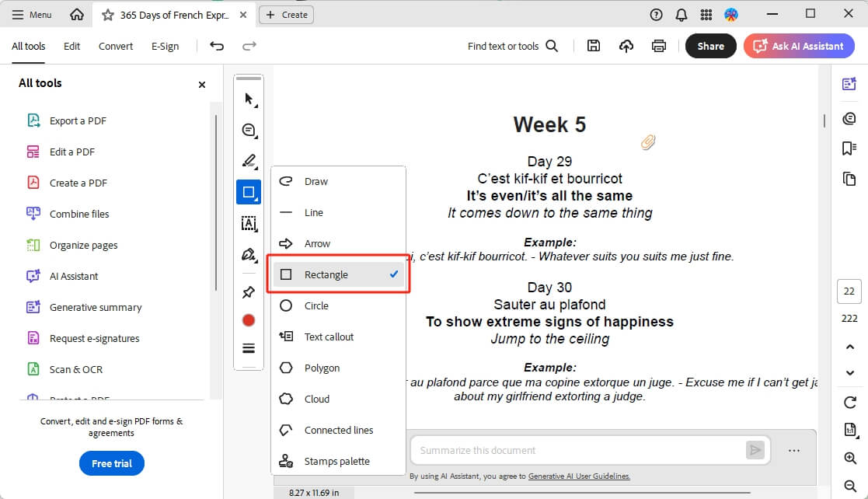Select the highlighter pen tool

(x=249, y=161)
